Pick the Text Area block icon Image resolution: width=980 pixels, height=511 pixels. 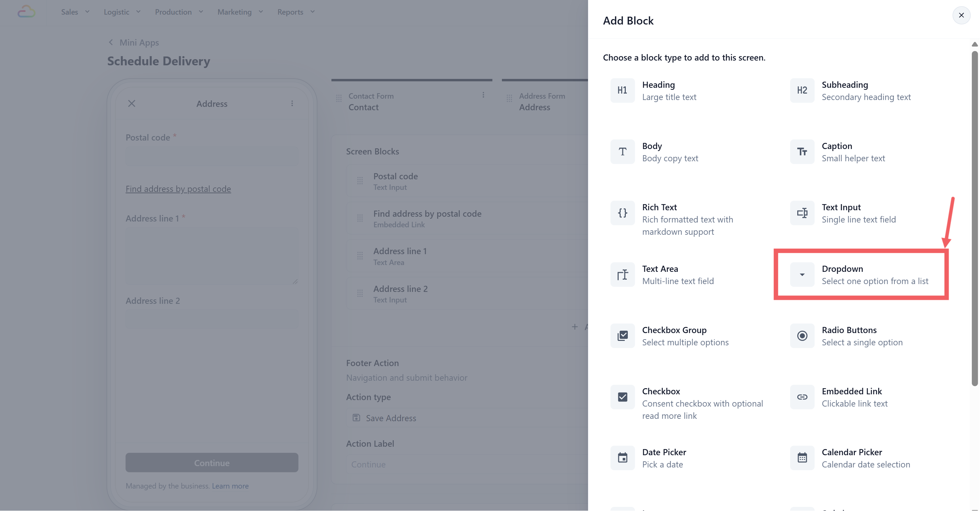click(x=622, y=275)
